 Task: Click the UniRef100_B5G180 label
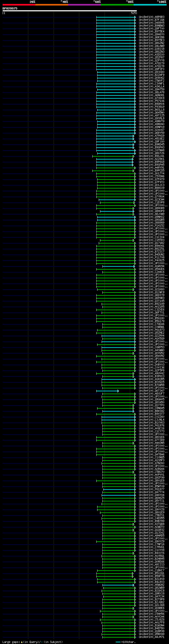[152, 318]
